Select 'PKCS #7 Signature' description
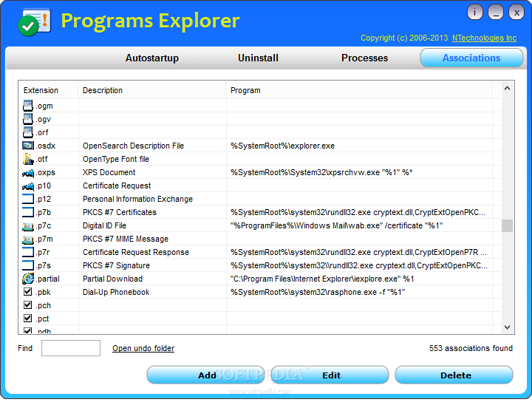The width and height of the screenshot is (532, 405). [116, 265]
